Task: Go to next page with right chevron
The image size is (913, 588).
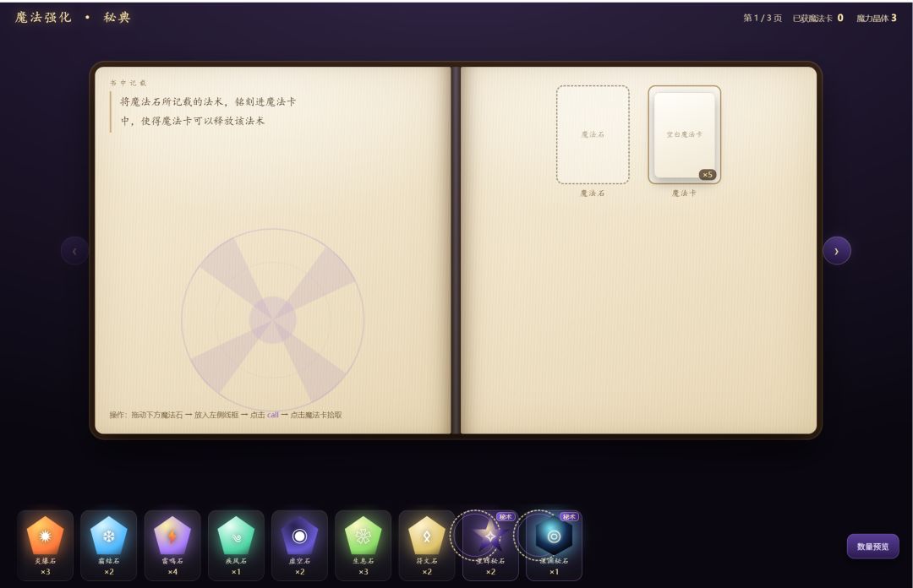Action: coord(837,251)
